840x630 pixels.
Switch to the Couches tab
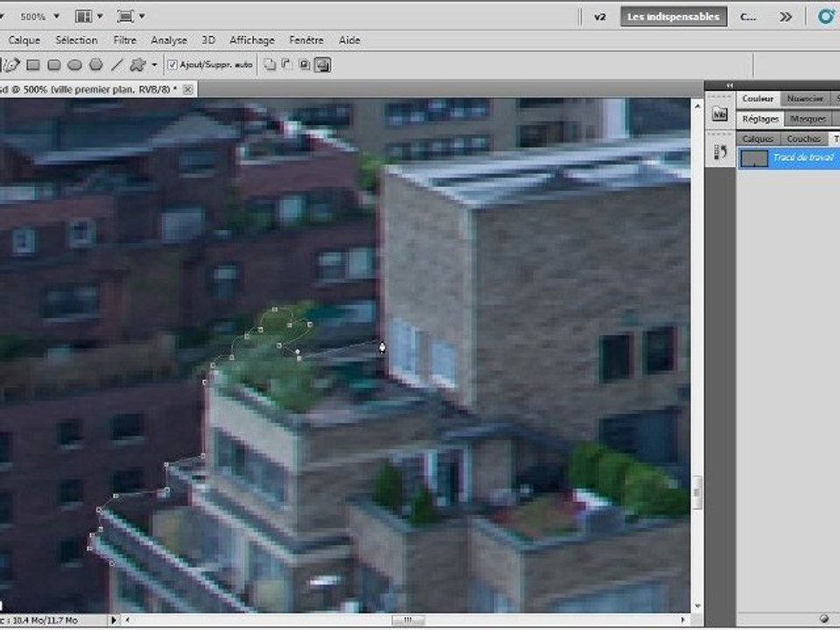click(803, 139)
